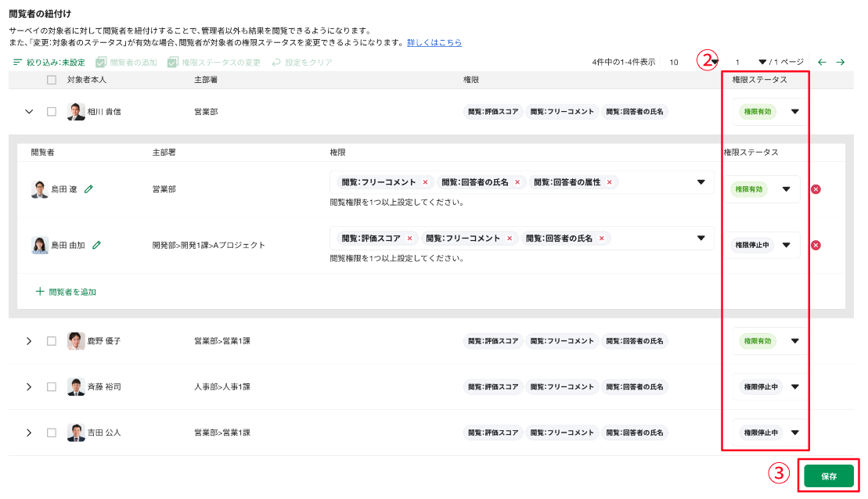
Task: Click 権限停止中 badge of 斉藤 裕司
Action: [761, 386]
